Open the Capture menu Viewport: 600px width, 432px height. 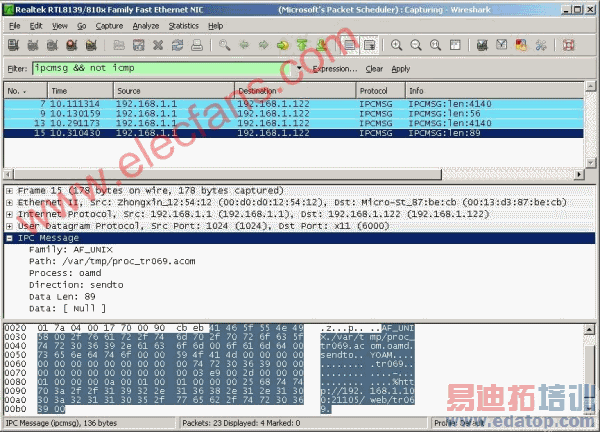click(109, 26)
